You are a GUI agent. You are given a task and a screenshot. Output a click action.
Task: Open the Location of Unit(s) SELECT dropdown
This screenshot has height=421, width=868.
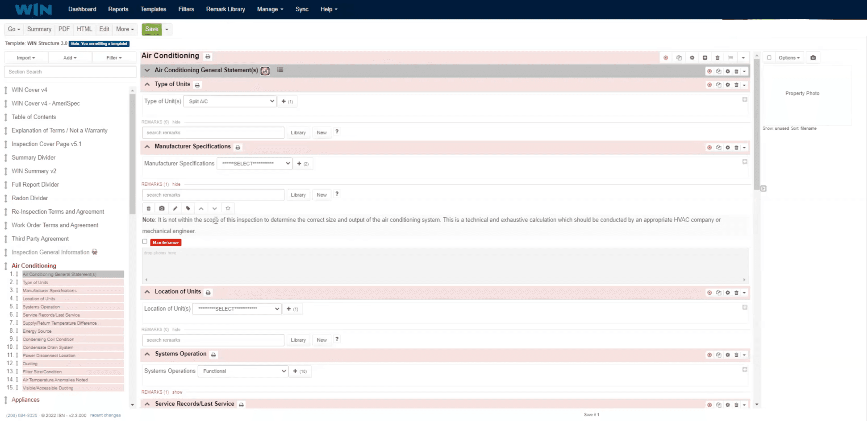coord(237,309)
